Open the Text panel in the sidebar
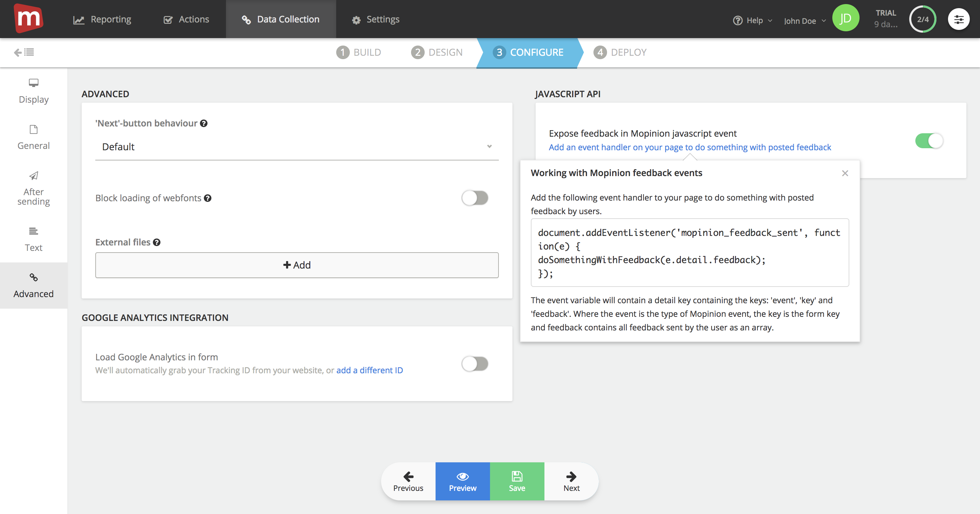The height and width of the screenshot is (514, 980). 33,239
